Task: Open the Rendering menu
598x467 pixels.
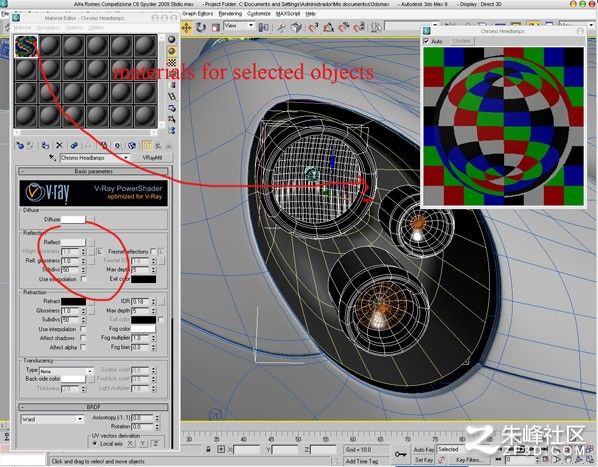Action: click(230, 14)
